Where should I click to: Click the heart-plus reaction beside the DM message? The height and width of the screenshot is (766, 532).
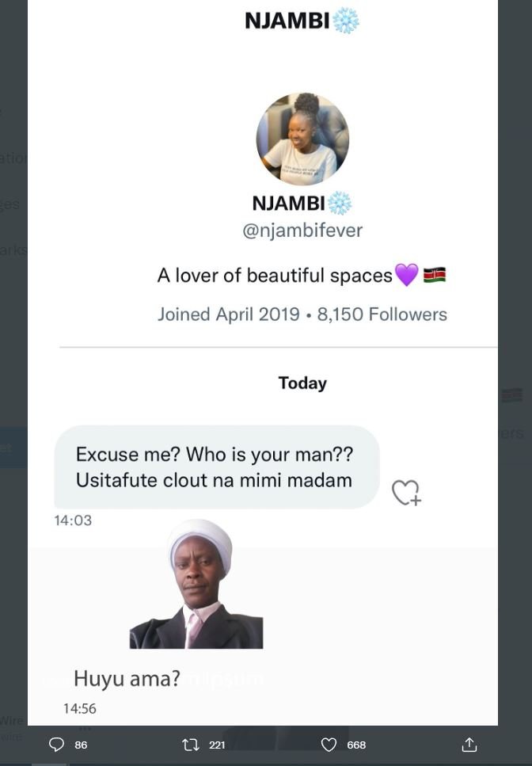(405, 492)
